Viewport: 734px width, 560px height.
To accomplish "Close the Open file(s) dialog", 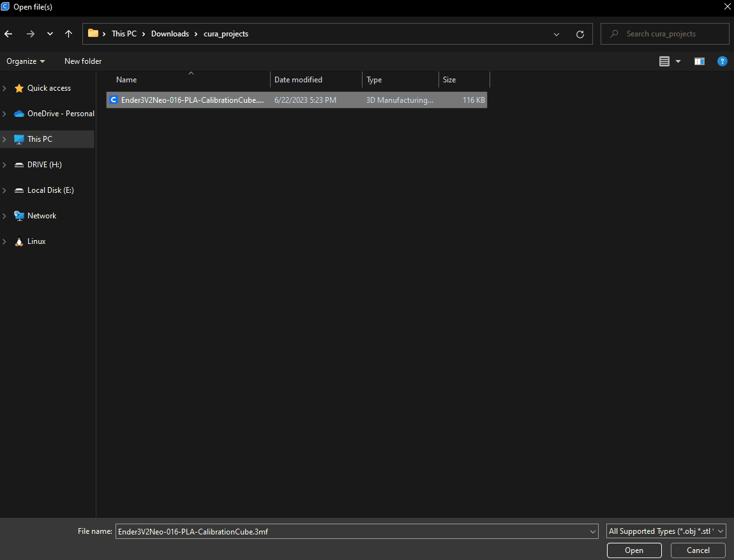I will pyautogui.click(x=728, y=6).
